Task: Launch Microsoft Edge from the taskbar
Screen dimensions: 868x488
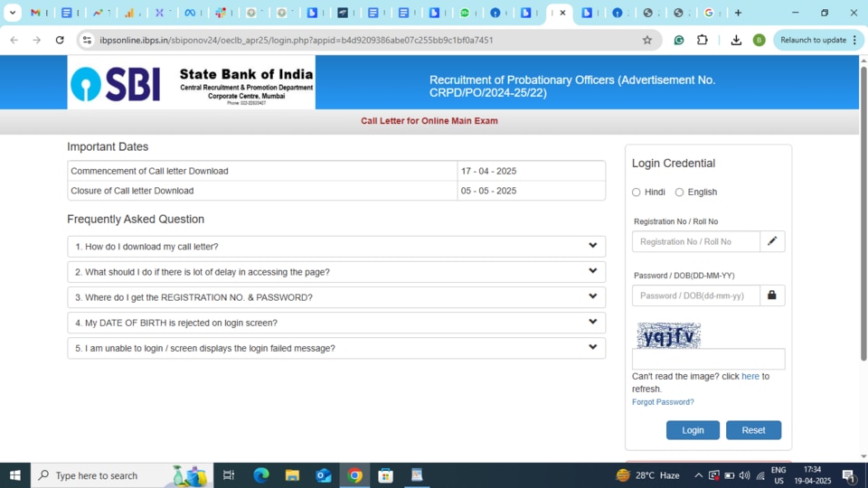Action: pyautogui.click(x=261, y=475)
